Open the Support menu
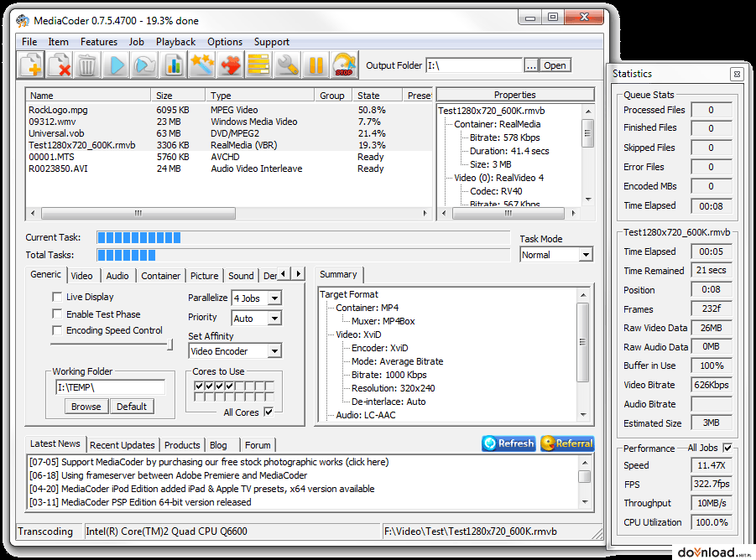Viewport: 756px width, 560px height. tap(272, 42)
